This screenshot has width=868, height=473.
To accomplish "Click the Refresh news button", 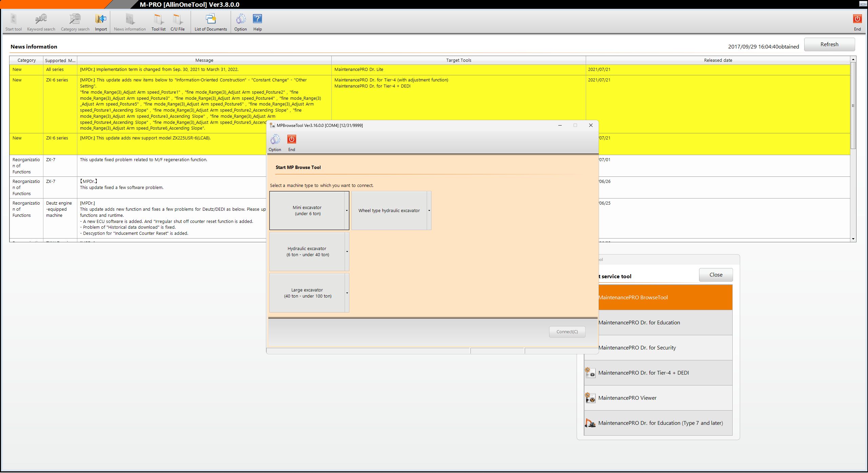I will (x=829, y=44).
